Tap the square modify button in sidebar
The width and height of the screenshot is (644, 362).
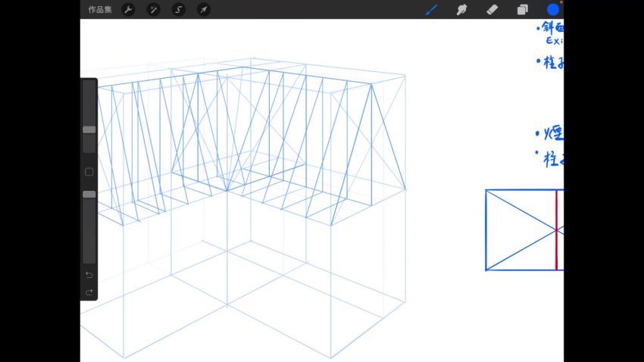click(x=89, y=172)
